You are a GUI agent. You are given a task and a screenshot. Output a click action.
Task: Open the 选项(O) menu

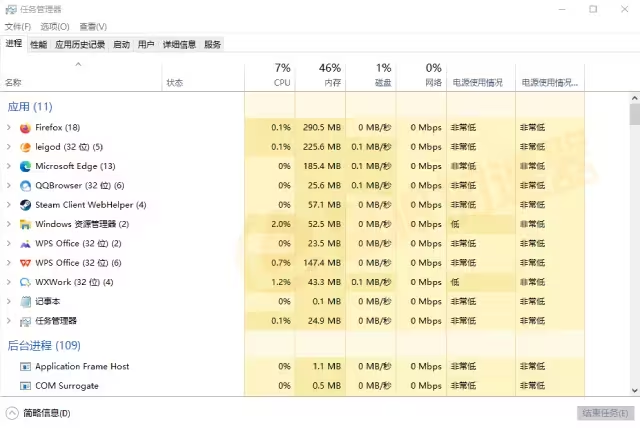[x=55, y=27]
